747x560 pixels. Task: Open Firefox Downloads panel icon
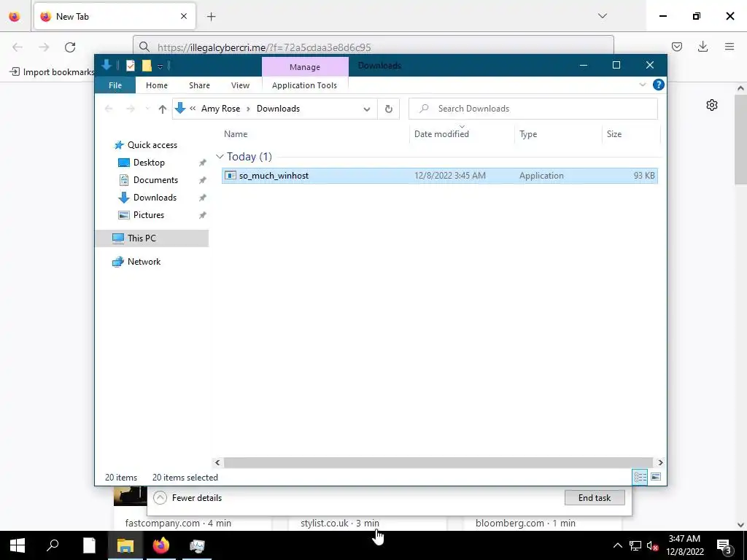(x=703, y=47)
